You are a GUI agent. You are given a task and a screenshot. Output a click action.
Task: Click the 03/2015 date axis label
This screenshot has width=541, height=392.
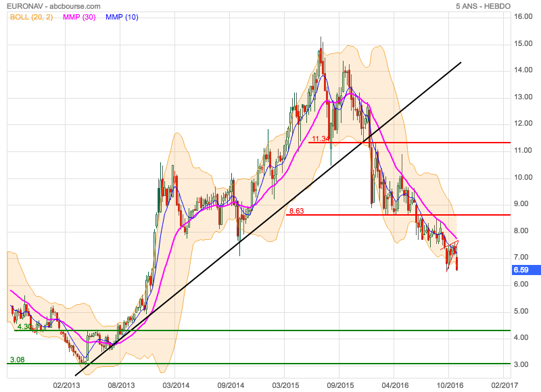pyautogui.click(x=285, y=385)
